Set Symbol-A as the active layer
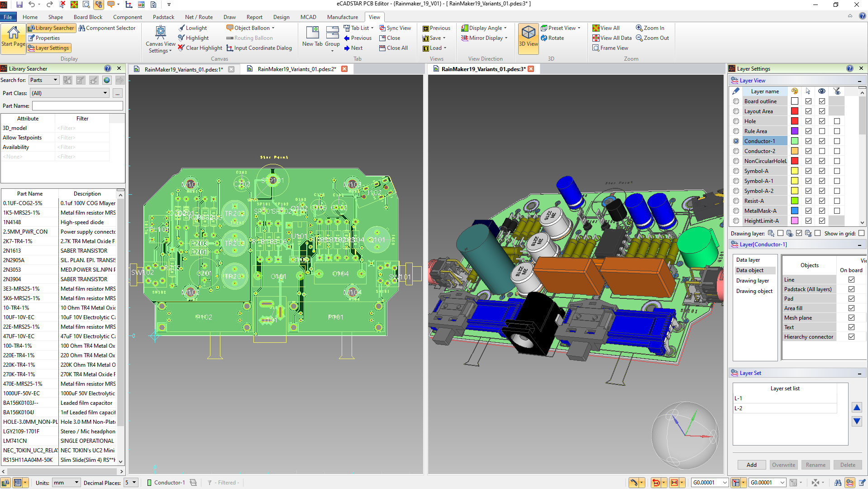The height and width of the screenshot is (489, 868). [x=736, y=171]
